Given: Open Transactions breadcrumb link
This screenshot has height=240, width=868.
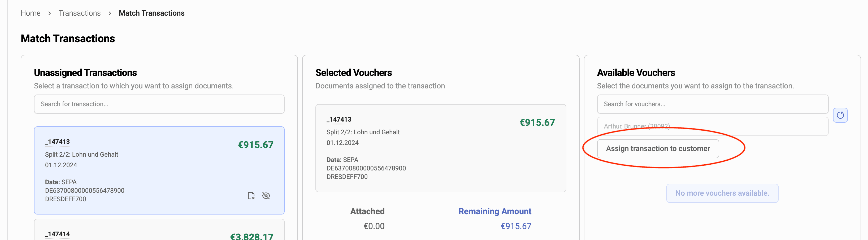Looking at the screenshot, I should [x=80, y=13].
